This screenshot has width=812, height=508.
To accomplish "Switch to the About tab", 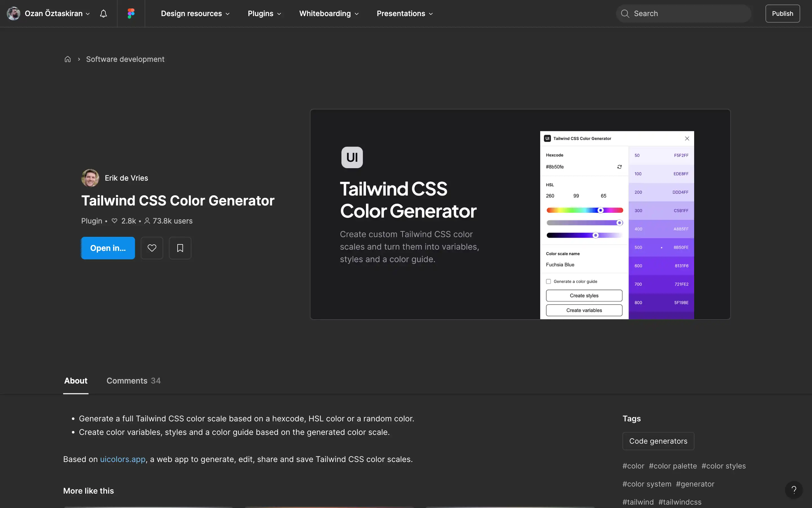I will pos(76,381).
